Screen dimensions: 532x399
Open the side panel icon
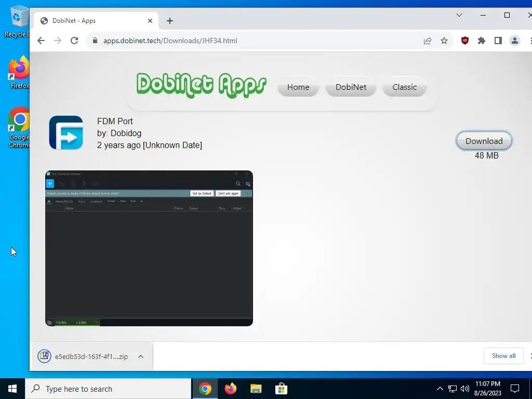point(498,41)
